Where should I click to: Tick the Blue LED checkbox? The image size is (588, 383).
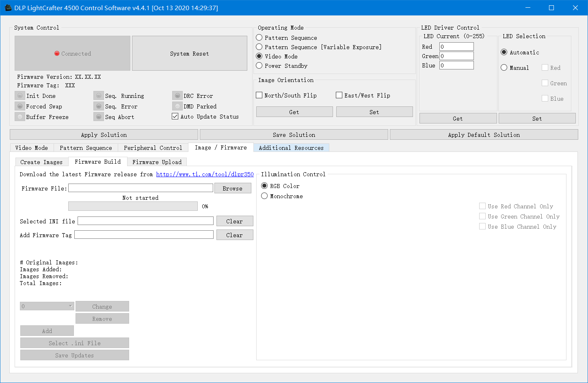click(x=545, y=99)
